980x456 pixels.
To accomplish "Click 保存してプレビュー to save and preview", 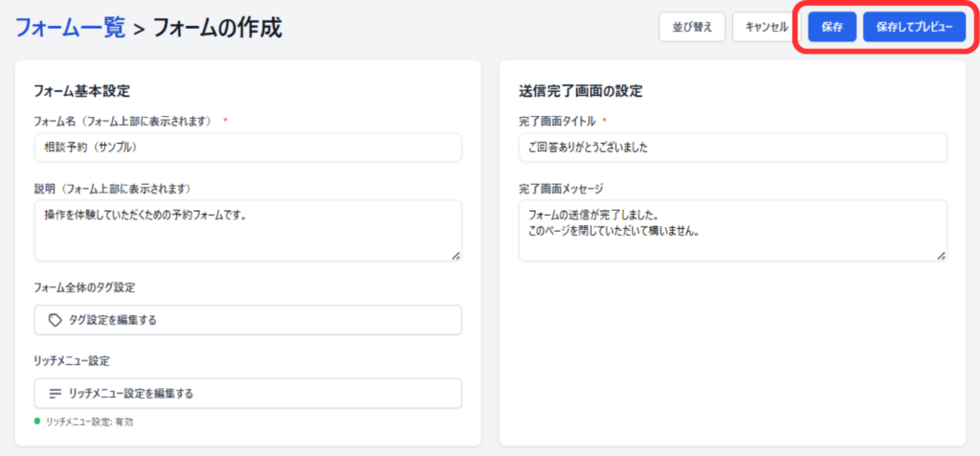I will pos(914,27).
